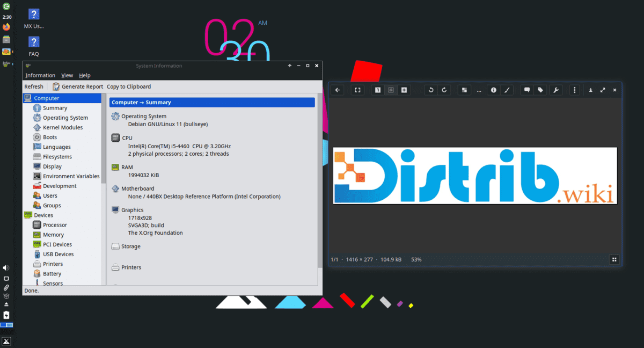Open viewer settings wrench
Image resolution: width=644 pixels, height=348 pixels.
tap(556, 90)
